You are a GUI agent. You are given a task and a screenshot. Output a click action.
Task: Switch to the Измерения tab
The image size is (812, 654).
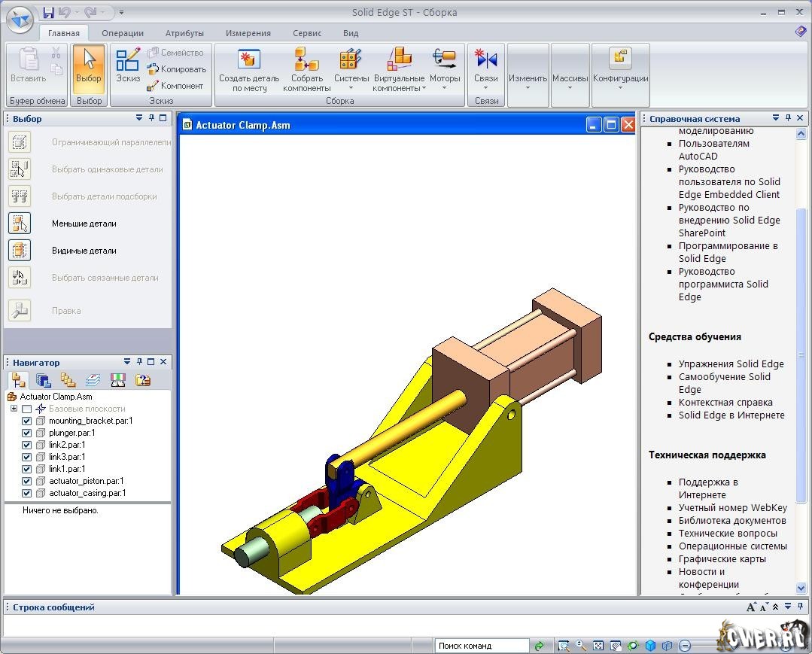(x=248, y=33)
